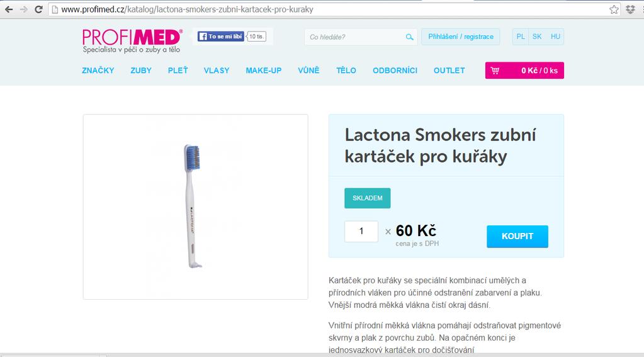The width and height of the screenshot is (644, 357).
Task: Click the KOUPIT buy button
Action: (x=517, y=236)
